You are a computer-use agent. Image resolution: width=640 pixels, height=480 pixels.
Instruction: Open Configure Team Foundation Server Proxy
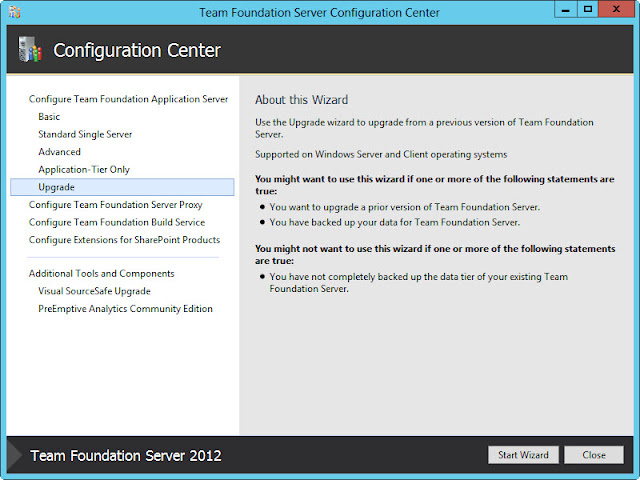point(116,204)
